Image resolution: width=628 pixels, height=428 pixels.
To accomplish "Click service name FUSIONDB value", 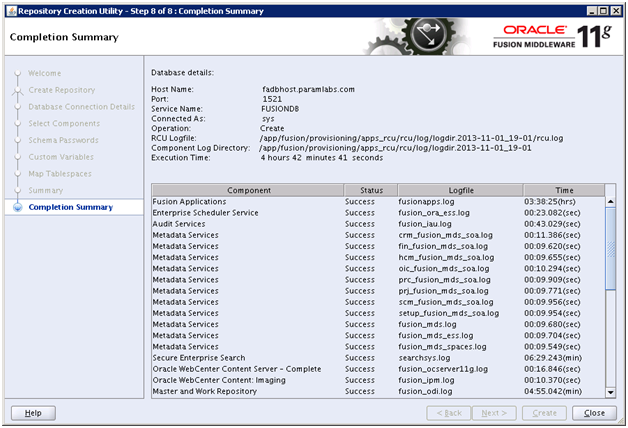I will click(280, 109).
